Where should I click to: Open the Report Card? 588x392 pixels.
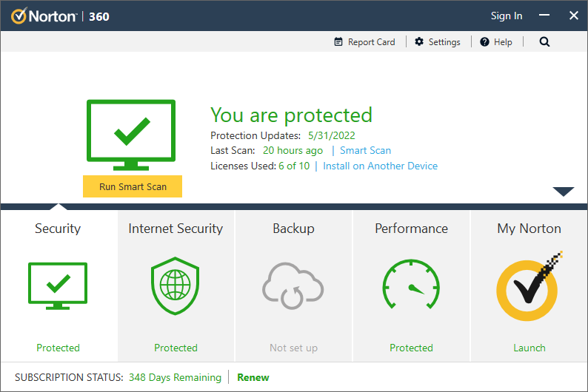click(x=364, y=42)
